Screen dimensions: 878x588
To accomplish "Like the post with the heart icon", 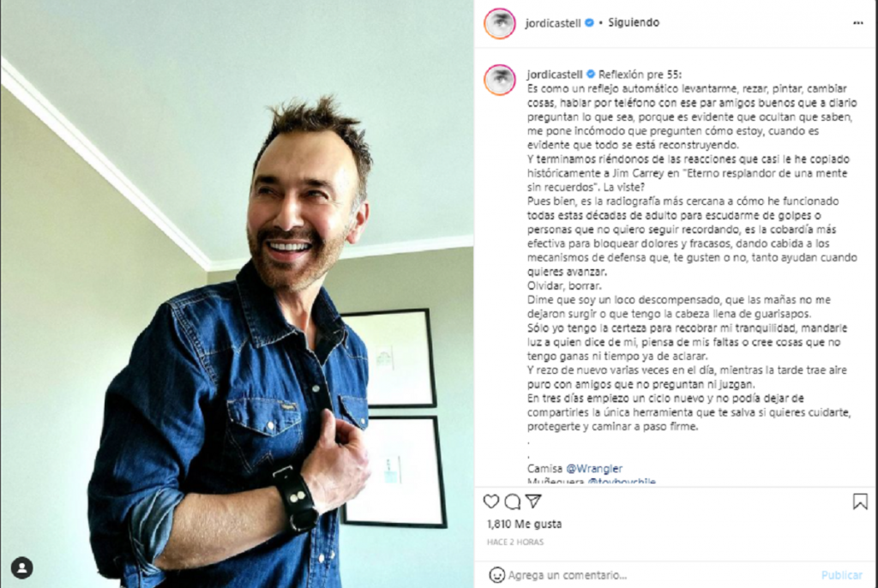I will (491, 501).
